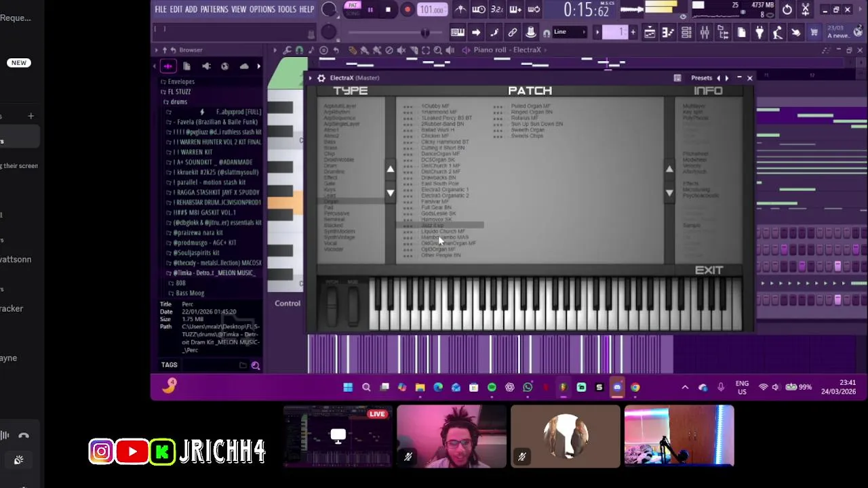Open the piano roll wrench tool menu
868x488 pixels.
click(x=287, y=50)
